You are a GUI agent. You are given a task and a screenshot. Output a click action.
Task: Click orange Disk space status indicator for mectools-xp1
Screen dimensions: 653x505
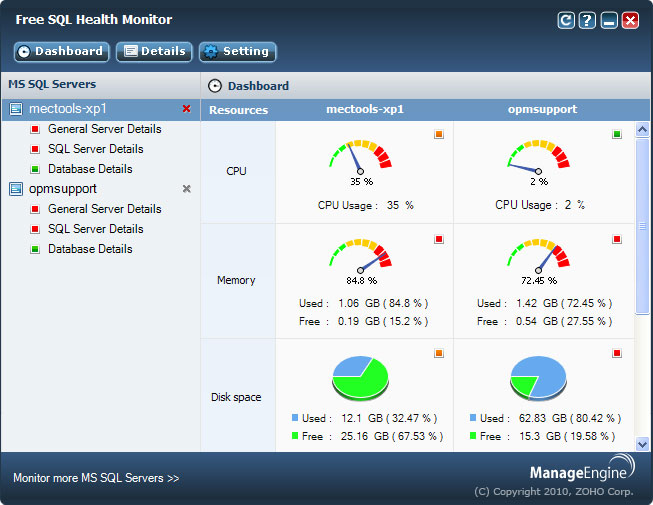pyautogui.click(x=439, y=353)
